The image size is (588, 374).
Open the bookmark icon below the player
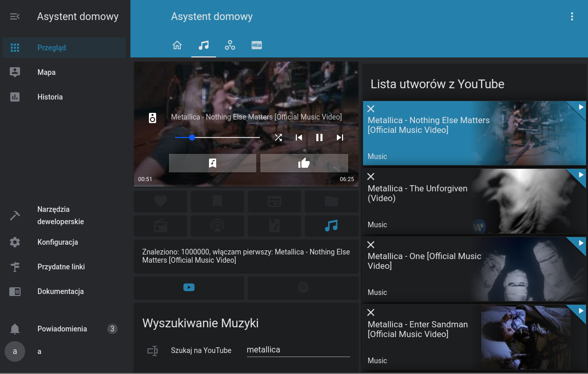217,202
